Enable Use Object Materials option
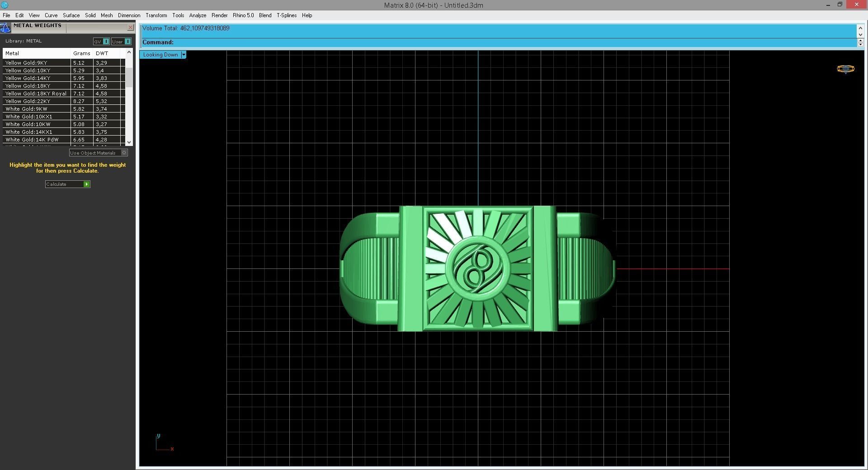Screen dimensions: 868x470 [x=98, y=153]
